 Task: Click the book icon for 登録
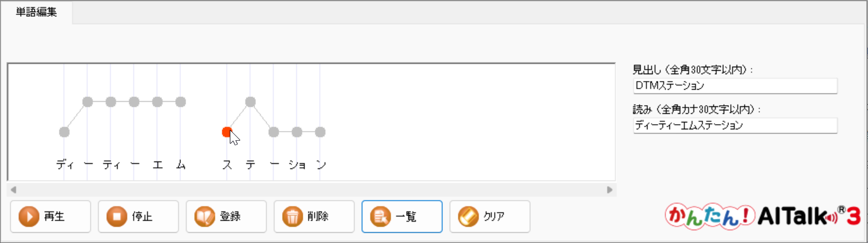tap(204, 217)
